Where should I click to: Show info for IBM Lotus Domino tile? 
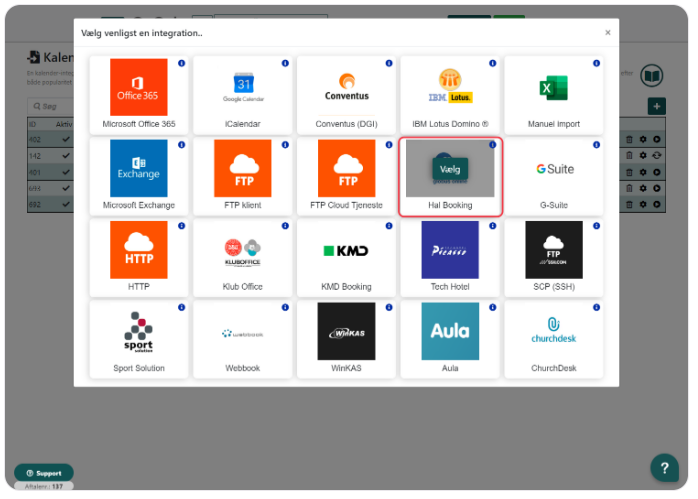(492, 63)
